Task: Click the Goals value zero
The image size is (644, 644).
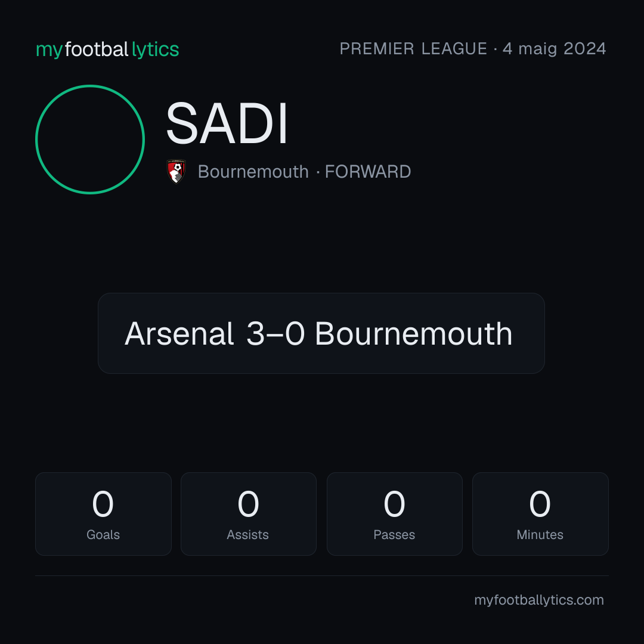Action: (103, 504)
